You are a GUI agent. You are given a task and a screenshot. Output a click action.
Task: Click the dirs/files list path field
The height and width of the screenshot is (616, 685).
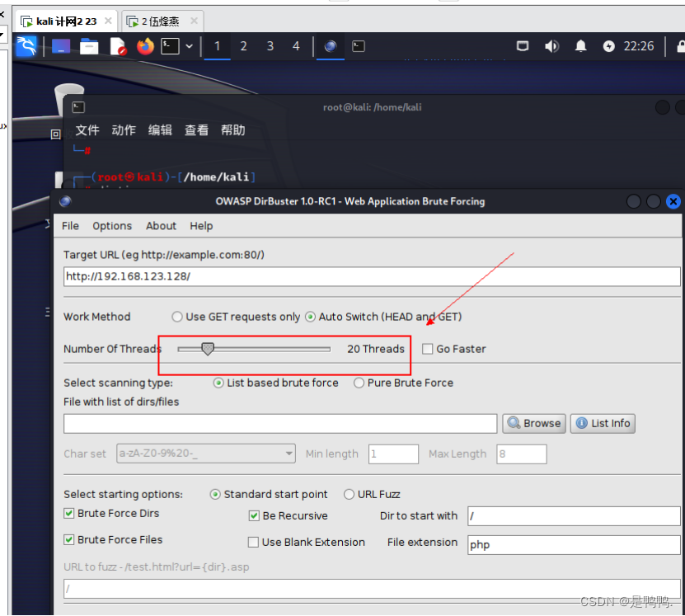click(280, 424)
